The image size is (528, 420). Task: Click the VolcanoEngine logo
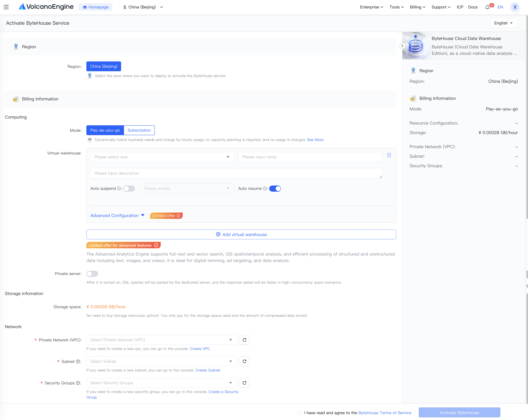tap(46, 7)
